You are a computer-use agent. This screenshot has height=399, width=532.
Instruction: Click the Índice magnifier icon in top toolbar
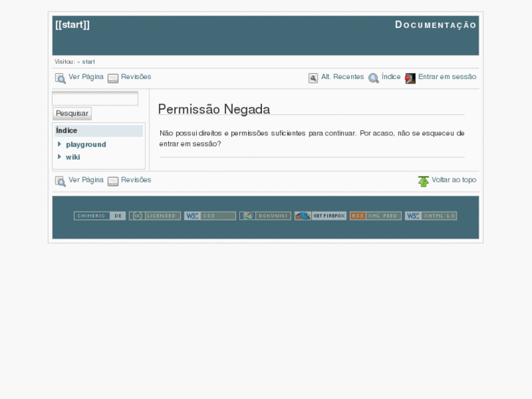point(373,78)
